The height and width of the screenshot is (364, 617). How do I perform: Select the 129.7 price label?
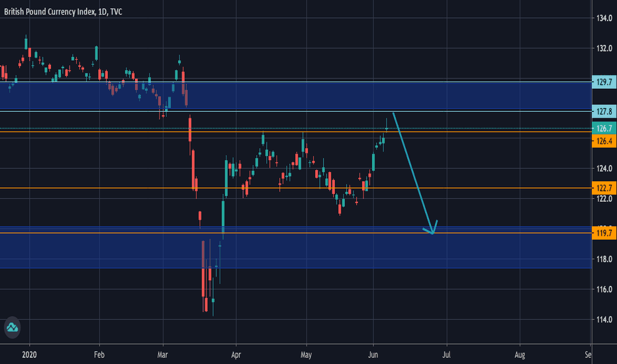coord(604,82)
